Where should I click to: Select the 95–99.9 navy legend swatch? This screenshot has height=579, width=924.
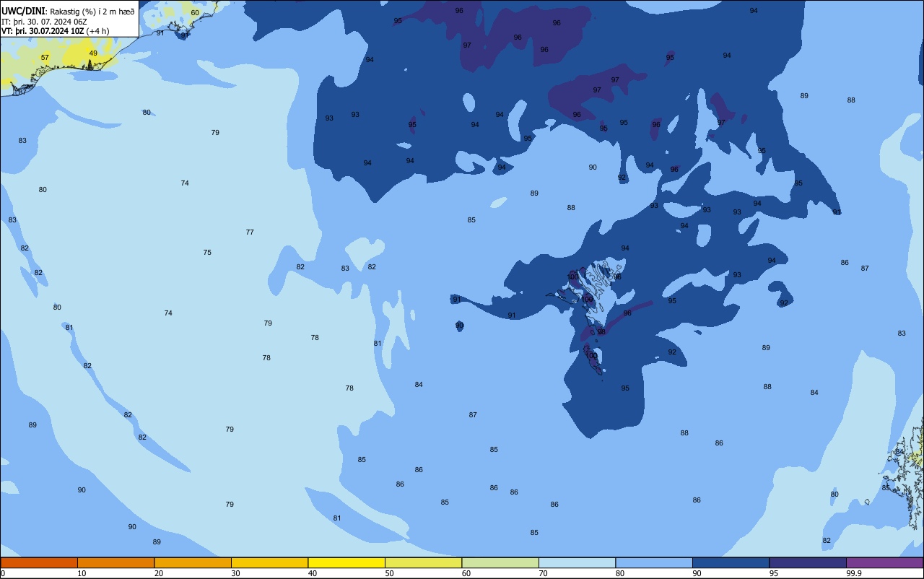(x=808, y=562)
